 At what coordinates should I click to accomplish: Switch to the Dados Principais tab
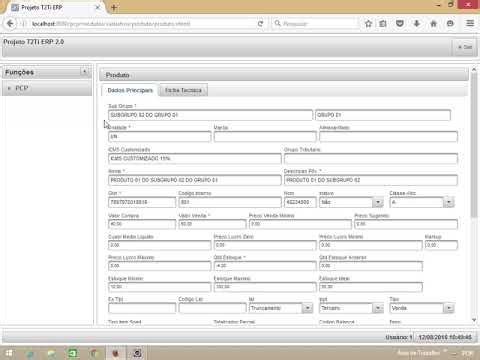(x=130, y=90)
